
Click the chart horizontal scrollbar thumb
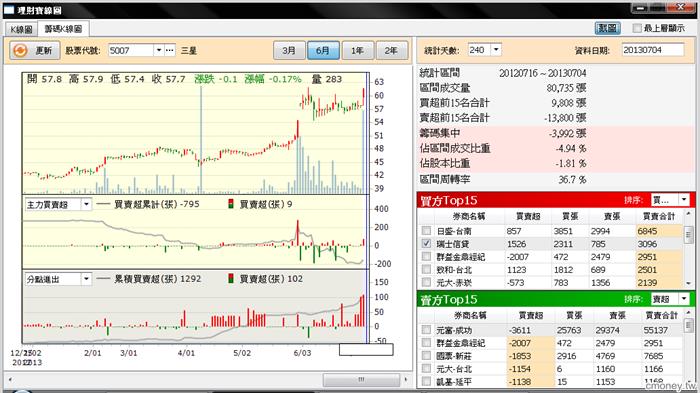click(x=361, y=380)
